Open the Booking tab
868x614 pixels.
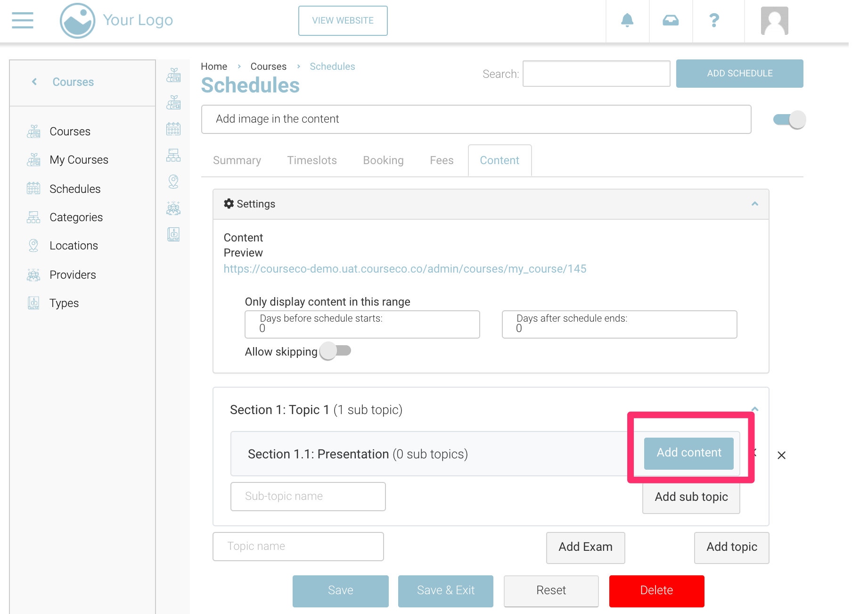tap(383, 160)
